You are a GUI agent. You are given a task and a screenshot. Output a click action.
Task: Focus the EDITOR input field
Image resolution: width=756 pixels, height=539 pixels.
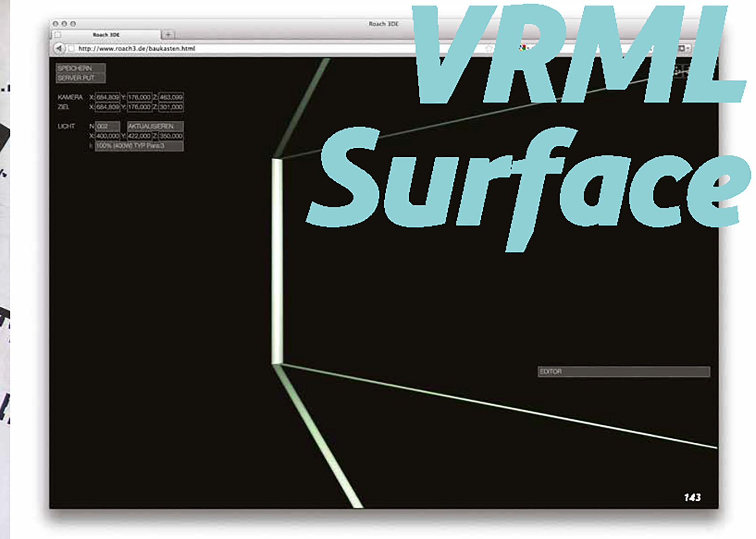coord(623,371)
